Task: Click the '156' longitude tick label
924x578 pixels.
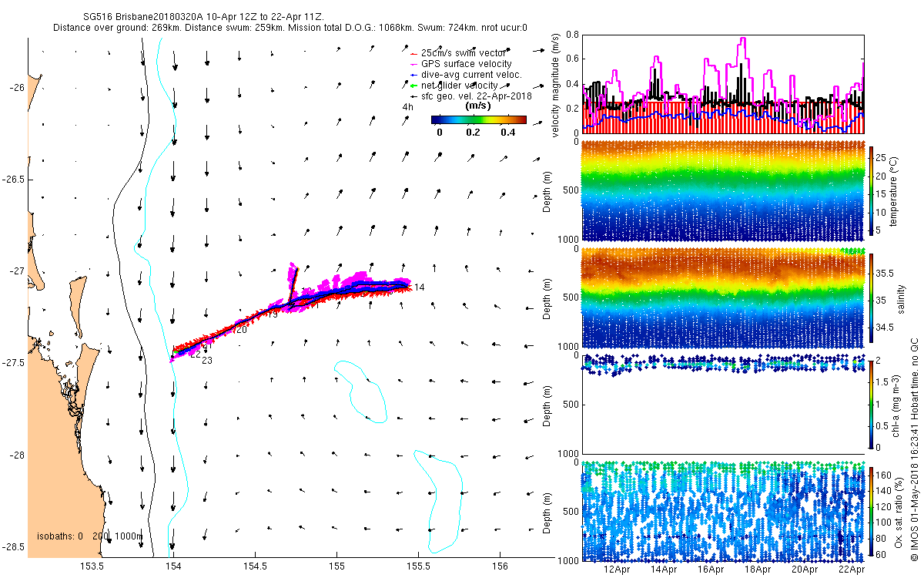Action: (500, 567)
